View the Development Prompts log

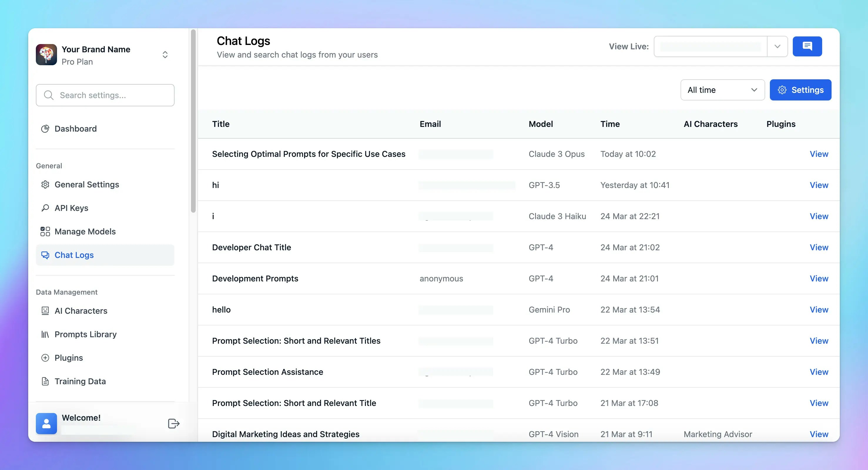coord(819,279)
